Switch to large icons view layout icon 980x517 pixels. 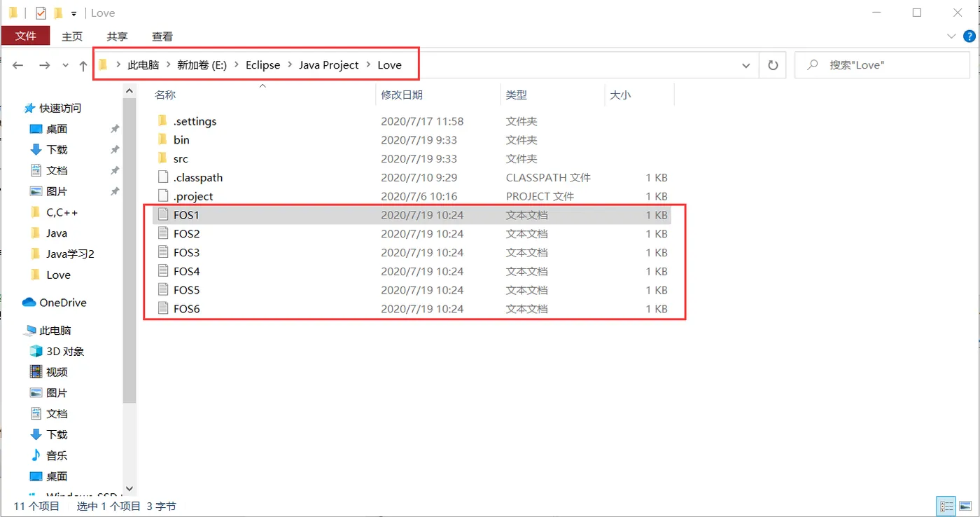point(967,506)
